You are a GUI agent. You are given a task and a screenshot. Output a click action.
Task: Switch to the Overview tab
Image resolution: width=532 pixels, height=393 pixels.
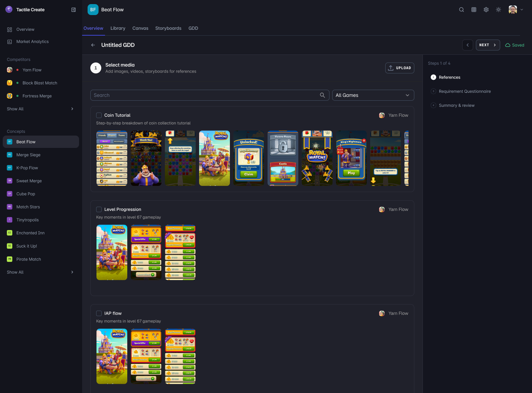(93, 28)
